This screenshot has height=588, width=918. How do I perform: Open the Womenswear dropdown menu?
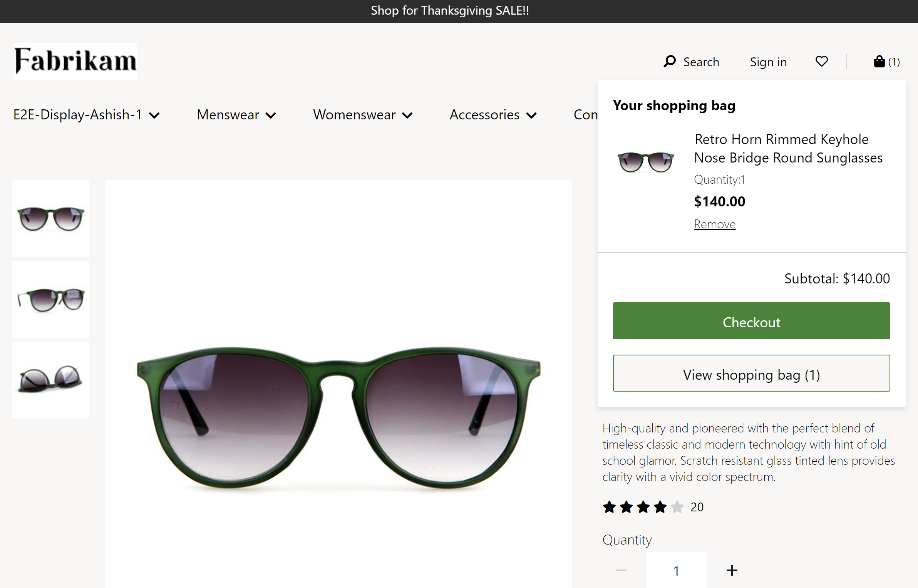point(362,115)
